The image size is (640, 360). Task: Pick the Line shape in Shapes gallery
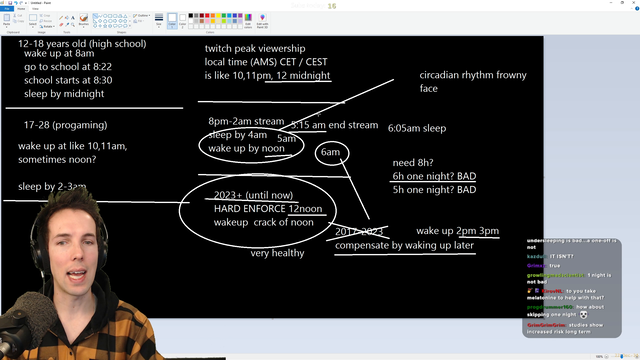point(95,16)
